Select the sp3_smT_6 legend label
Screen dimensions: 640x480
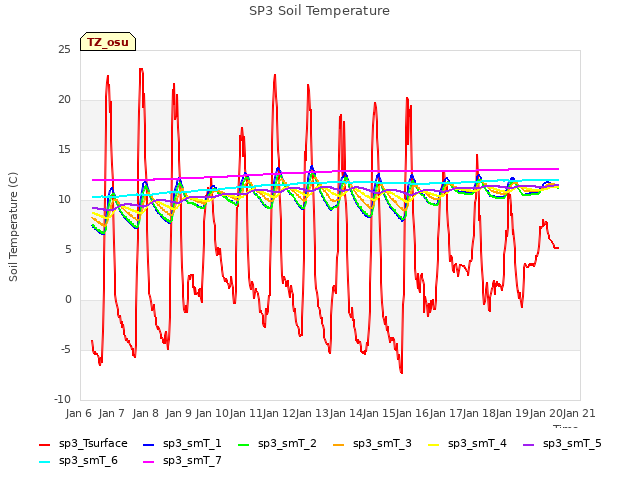pyautogui.click(x=88, y=461)
